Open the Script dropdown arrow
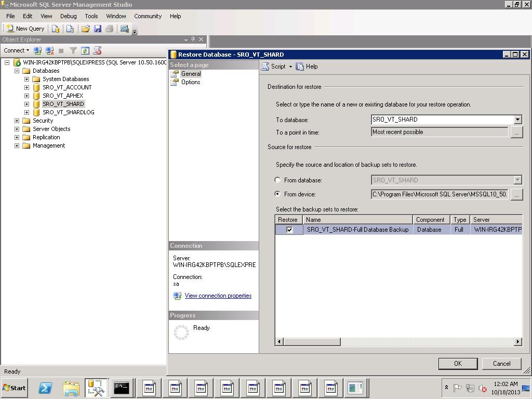532x399 pixels. pyautogui.click(x=290, y=67)
